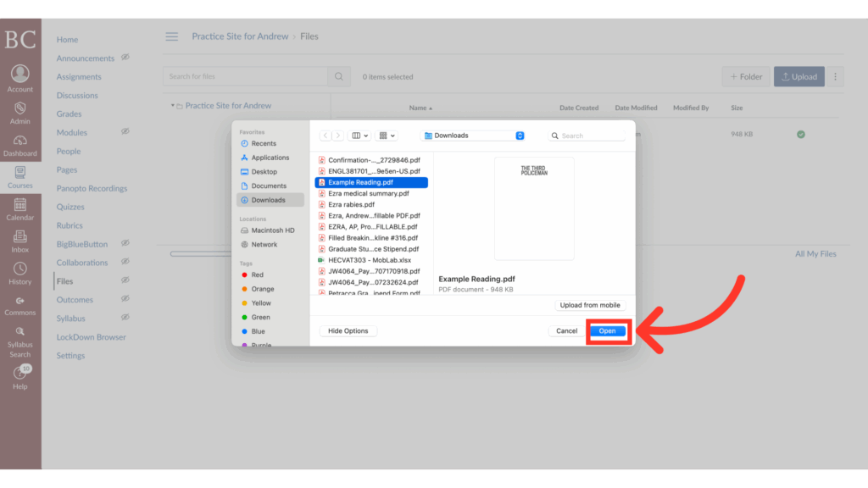Viewport: 868px width, 488px height.
Task: Open the Account icon in the sidebar
Action: 19,72
